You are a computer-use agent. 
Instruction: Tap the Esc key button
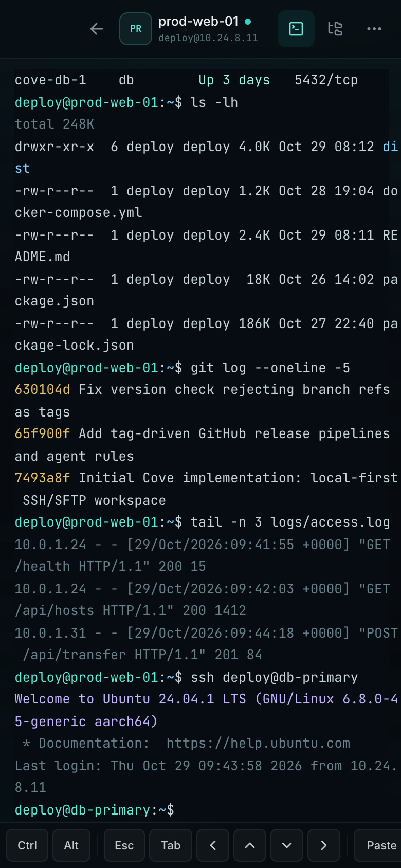pos(124,845)
